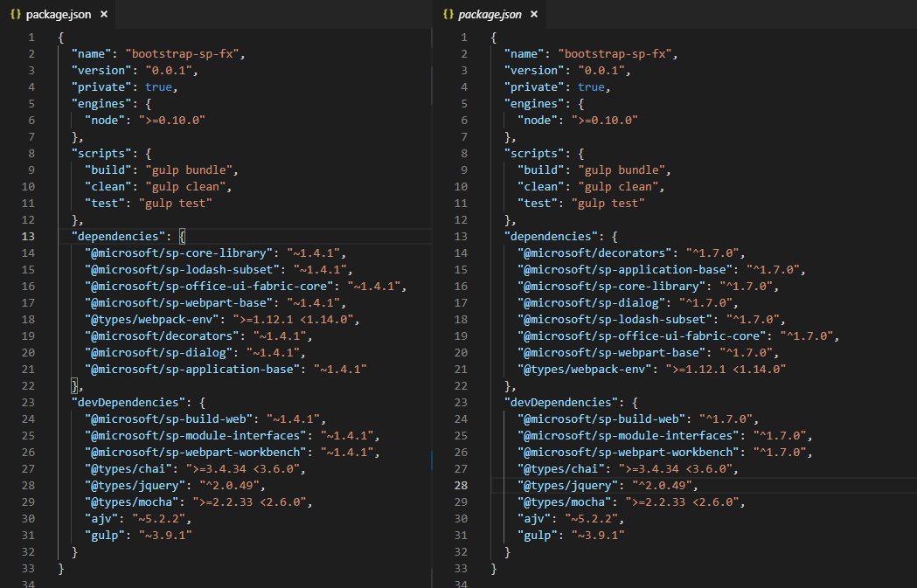Click the JSON braces icon on the right tab
917x588 pixels.
coord(448,14)
